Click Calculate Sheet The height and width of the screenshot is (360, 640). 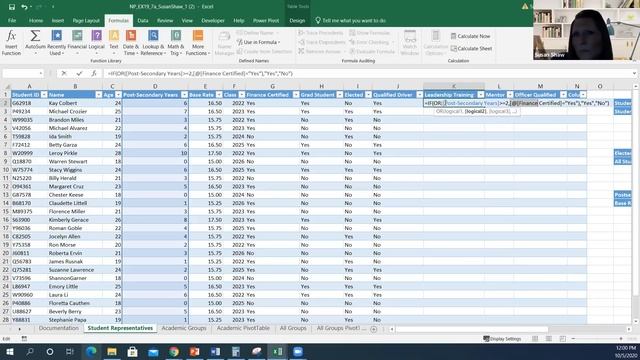[x=471, y=49]
